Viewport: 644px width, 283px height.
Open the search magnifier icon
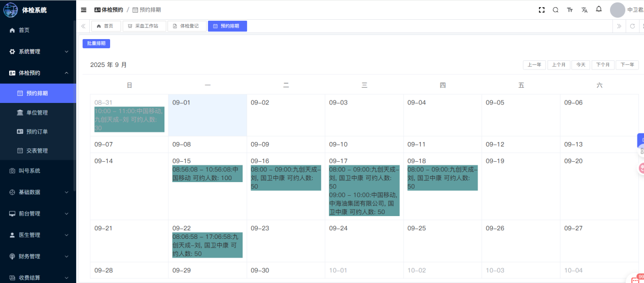coord(556,10)
